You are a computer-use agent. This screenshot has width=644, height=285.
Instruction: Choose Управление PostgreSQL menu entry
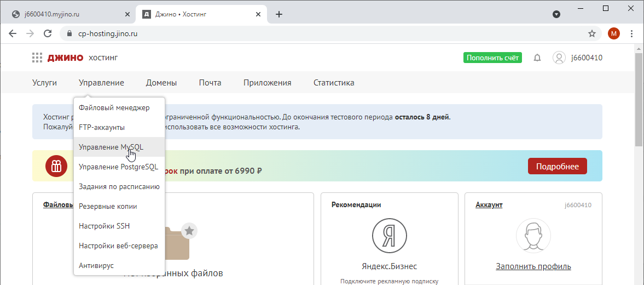point(118,167)
